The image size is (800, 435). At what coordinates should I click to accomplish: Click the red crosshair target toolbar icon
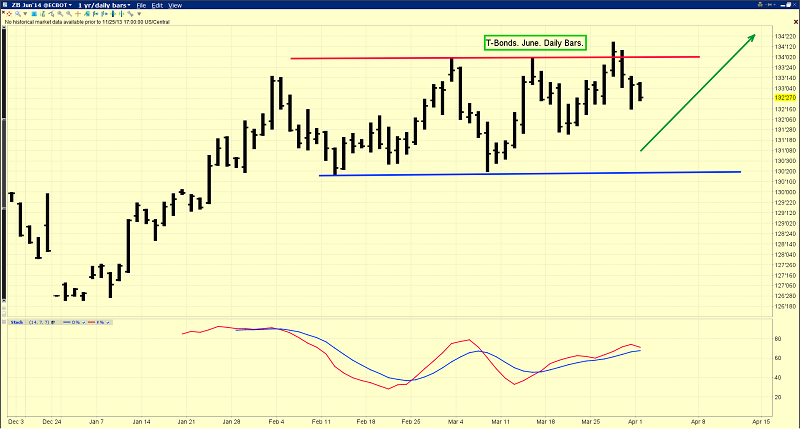pos(9,14)
